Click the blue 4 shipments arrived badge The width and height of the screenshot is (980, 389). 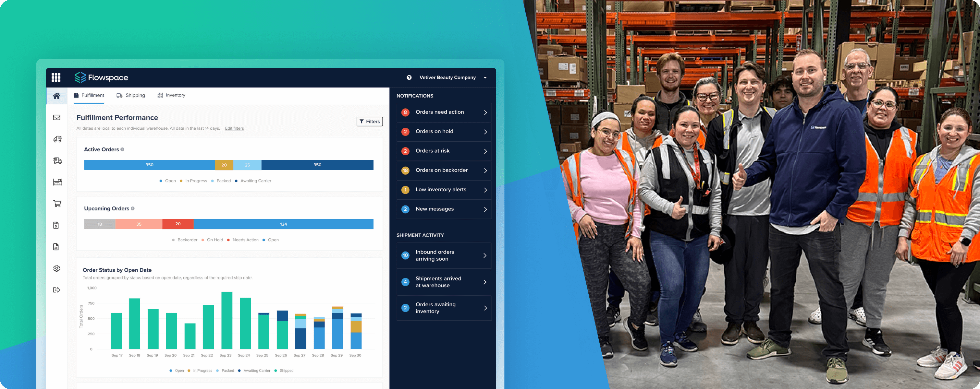(x=405, y=282)
